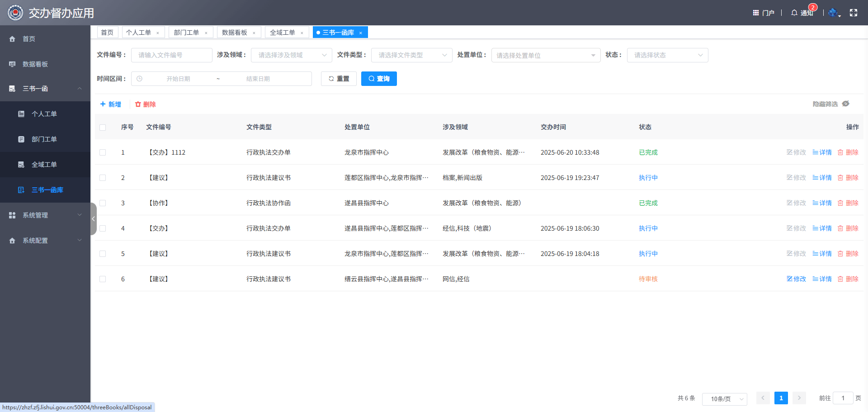Toggle the hide filter eye icon
Screen dimensions: 868x412
click(x=846, y=104)
